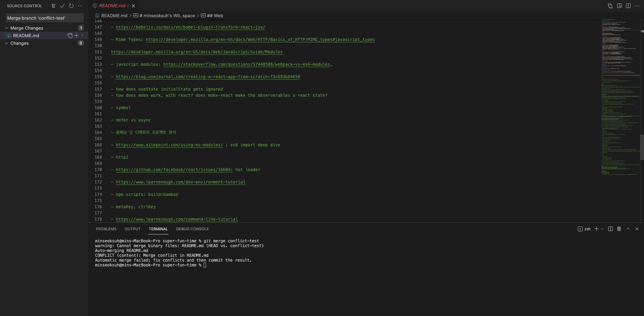Screen dimensions: 644x316
Task: Toggle the Merge Changes section collapsed
Action: tap(6, 28)
